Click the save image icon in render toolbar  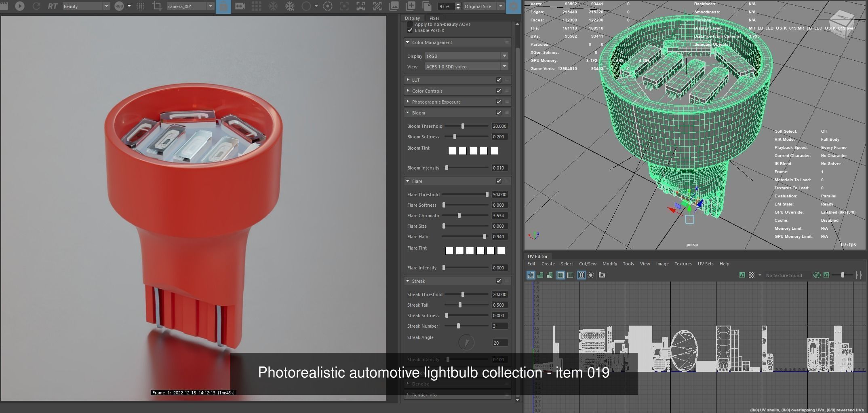tap(394, 6)
